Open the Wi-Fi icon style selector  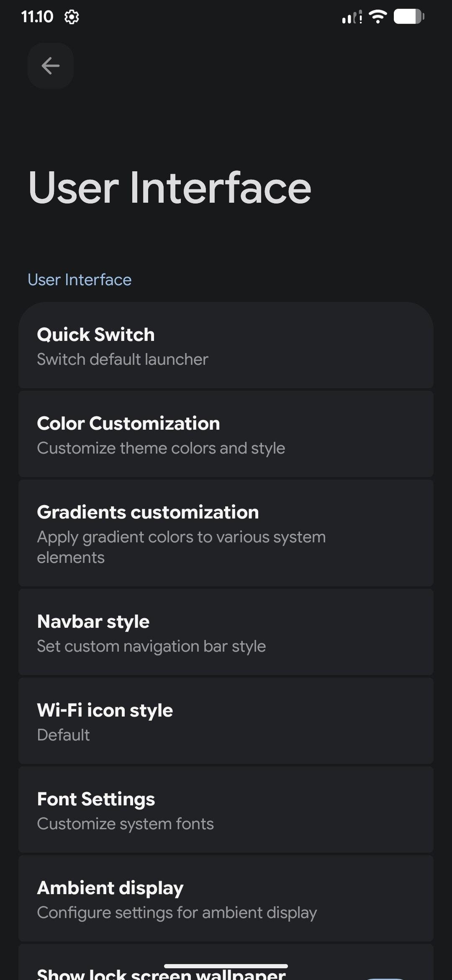[226, 722]
